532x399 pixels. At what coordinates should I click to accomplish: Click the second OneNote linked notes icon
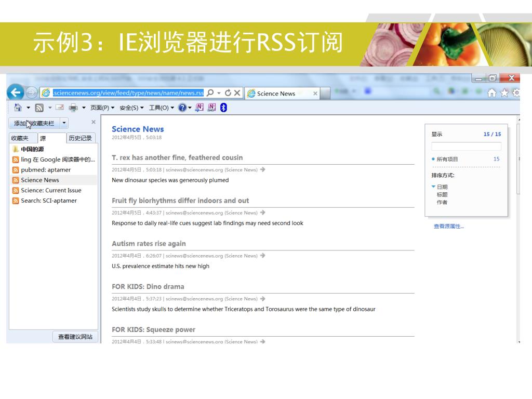212,108
